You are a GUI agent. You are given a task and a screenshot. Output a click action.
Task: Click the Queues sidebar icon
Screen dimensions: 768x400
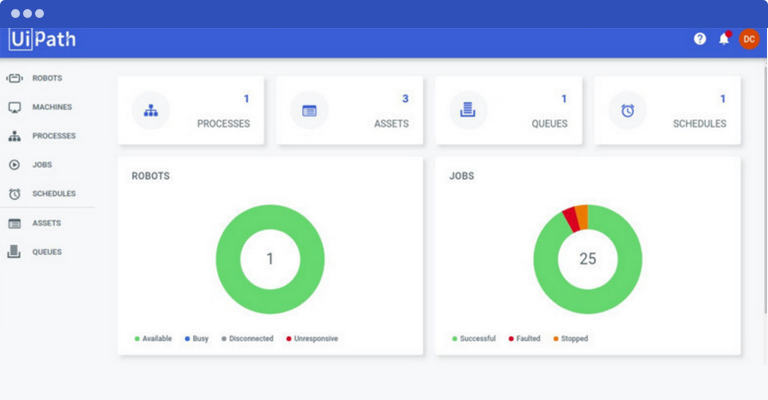14,252
